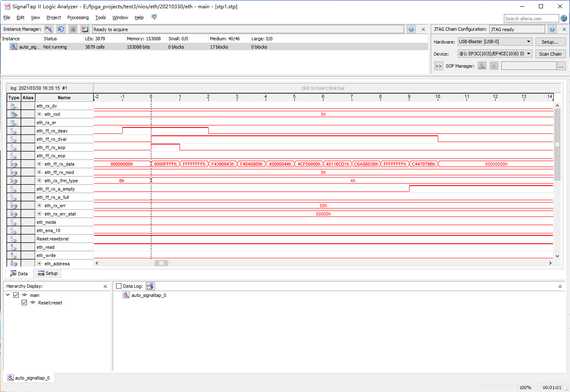570x392 pixels.
Task: Click the type icon for Reset:reset|nrst
Action: click(x=14, y=239)
